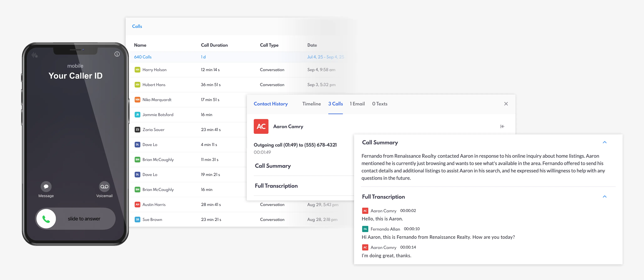Tap the green phone answer button
Viewport: 644px width, 280px height.
coord(46,219)
